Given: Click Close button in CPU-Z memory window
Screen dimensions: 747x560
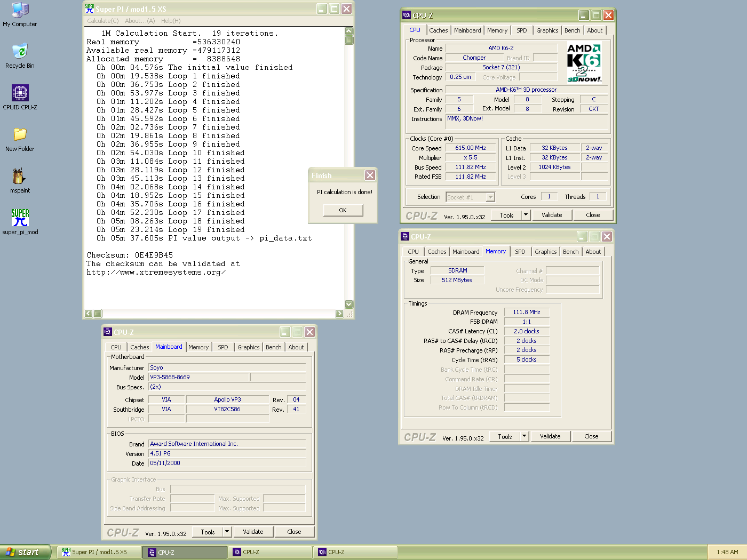Looking at the screenshot, I should (591, 436).
